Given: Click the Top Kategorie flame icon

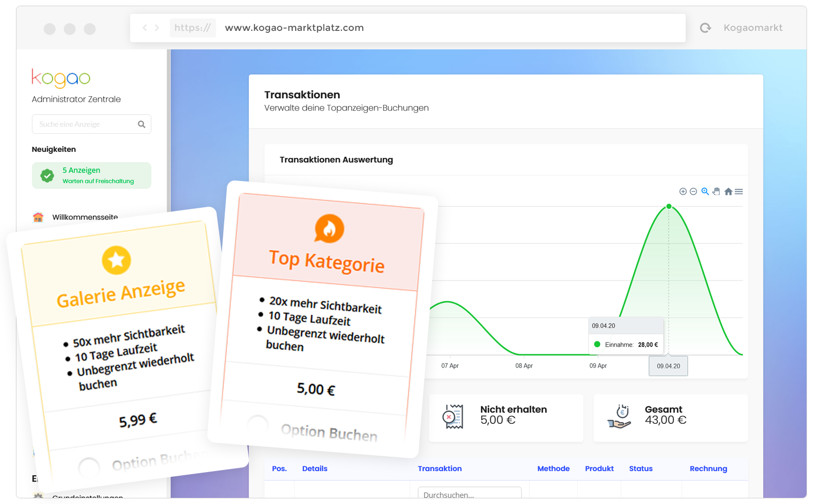Looking at the screenshot, I should pos(329,228).
